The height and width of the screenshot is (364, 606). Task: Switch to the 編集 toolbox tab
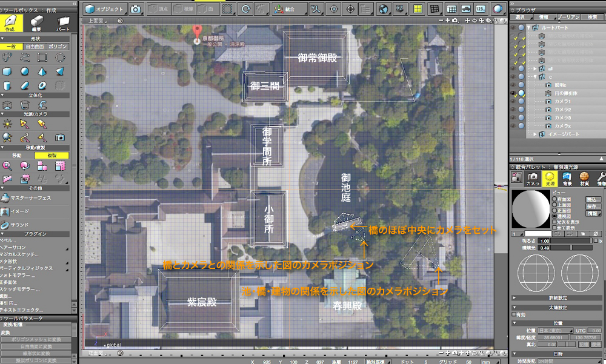[x=38, y=24]
